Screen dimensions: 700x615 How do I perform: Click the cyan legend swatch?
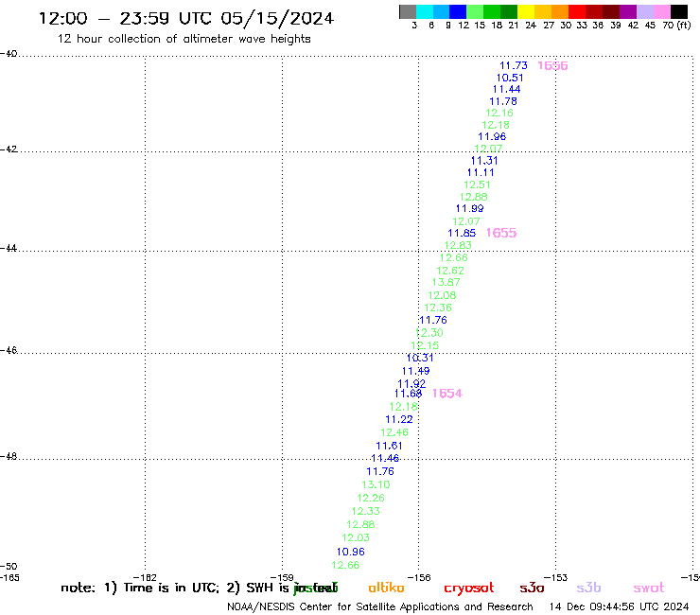coord(425,11)
